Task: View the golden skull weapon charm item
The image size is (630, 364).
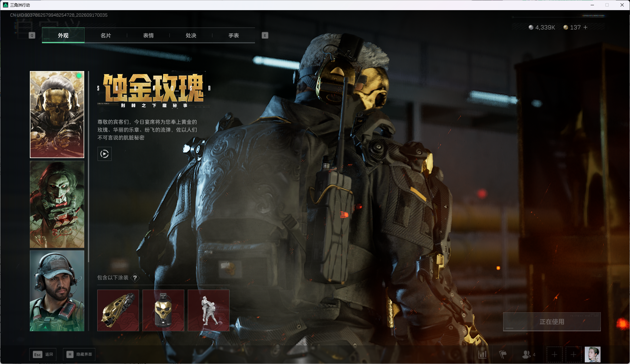Action: point(118,310)
